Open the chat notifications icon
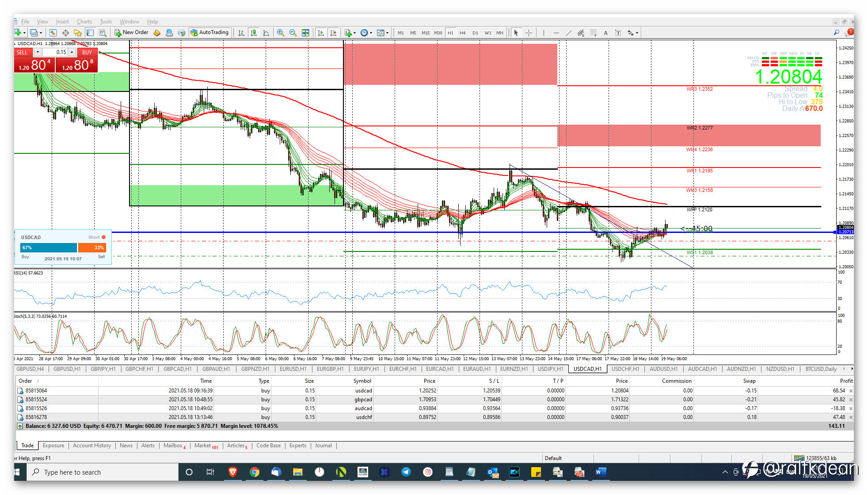 pos(849,33)
